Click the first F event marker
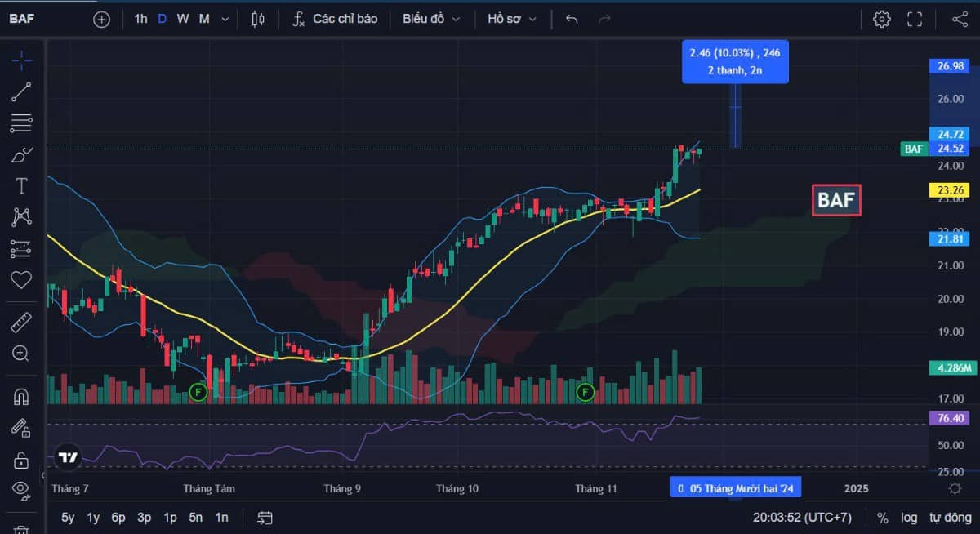Image resolution: width=980 pixels, height=534 pixels. coord(197,393)
